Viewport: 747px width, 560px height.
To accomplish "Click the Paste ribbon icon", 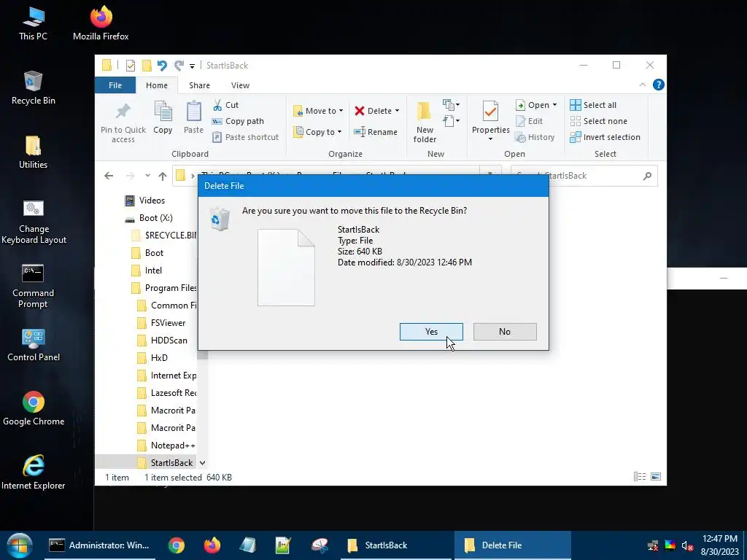I will tap(193, 112).
